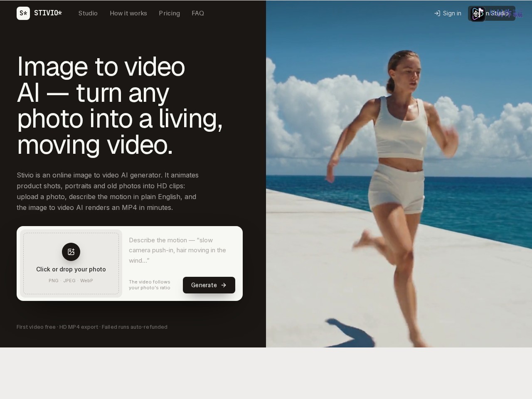Click the arrow inside the Generate button
The height and width of the screenshot is (399, 532).
pos(224,285)
